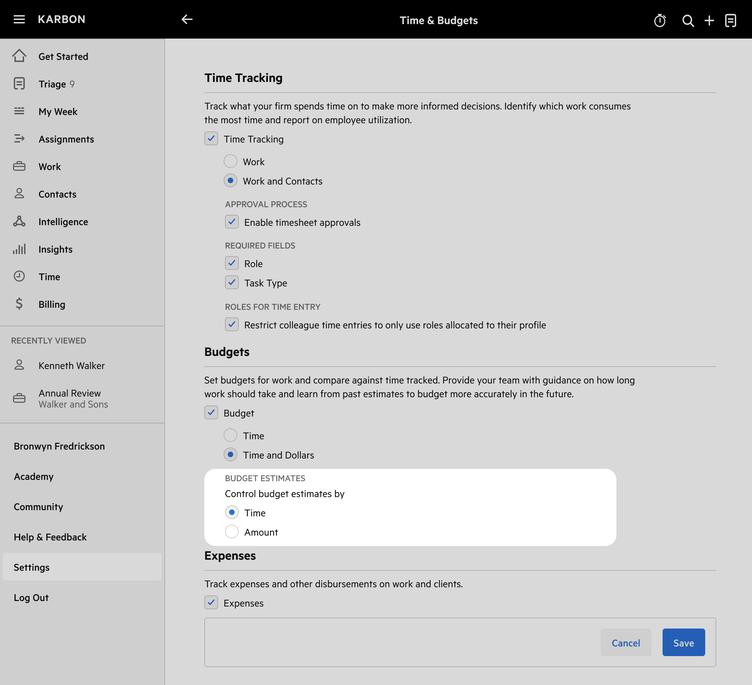Click the Billing dollar icon

coord(19,304)
